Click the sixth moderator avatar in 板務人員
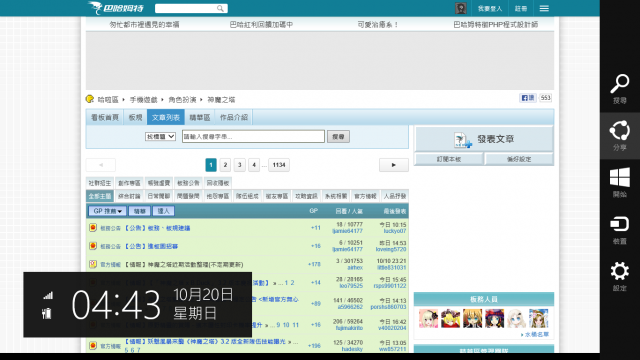Image resolution: width=640 pixels, height=360 pixels. [539, 318]
